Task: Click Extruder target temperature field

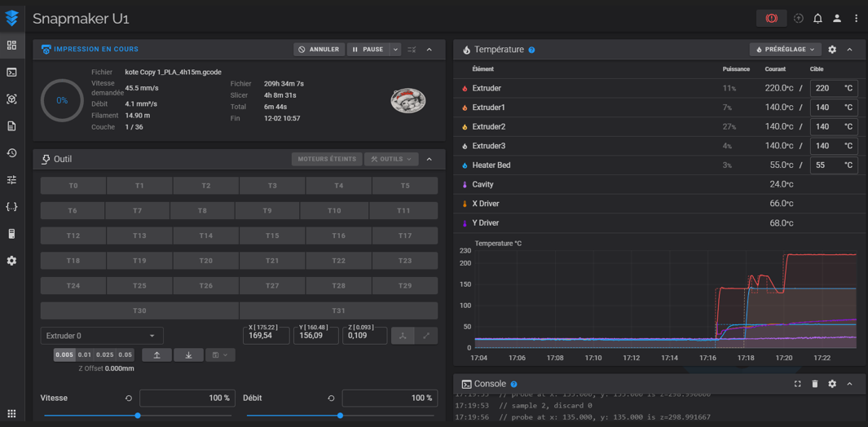Action: (834, 88)
